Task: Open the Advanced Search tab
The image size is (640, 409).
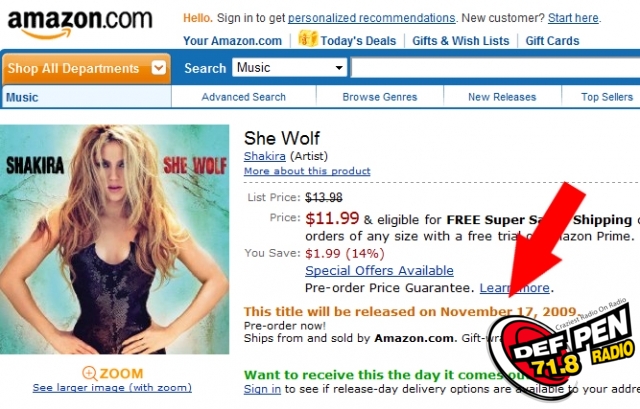Action: (244, 97)
